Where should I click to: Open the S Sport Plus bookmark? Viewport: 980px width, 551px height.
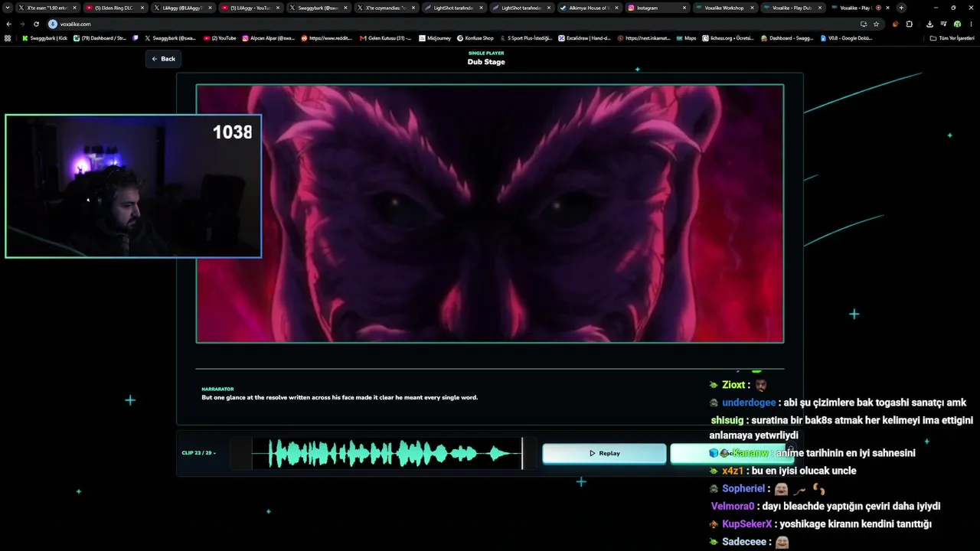pos(526,37)
